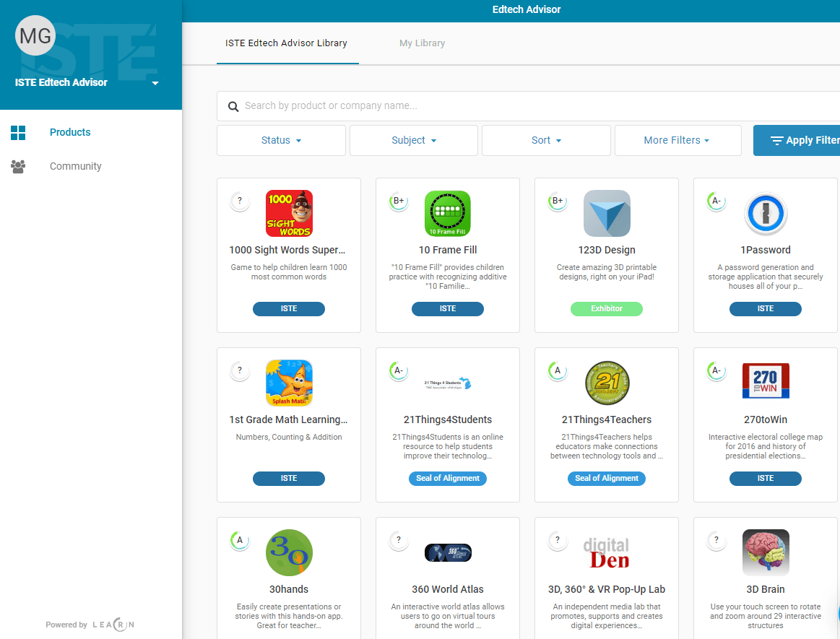Open the 360 World Atlas title

(x=448, y=590)
